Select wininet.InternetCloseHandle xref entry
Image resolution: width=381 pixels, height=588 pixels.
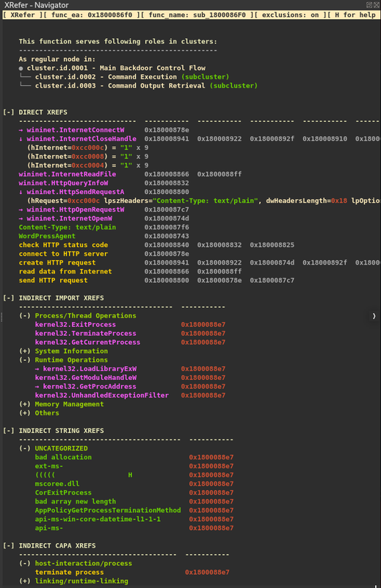81,139
